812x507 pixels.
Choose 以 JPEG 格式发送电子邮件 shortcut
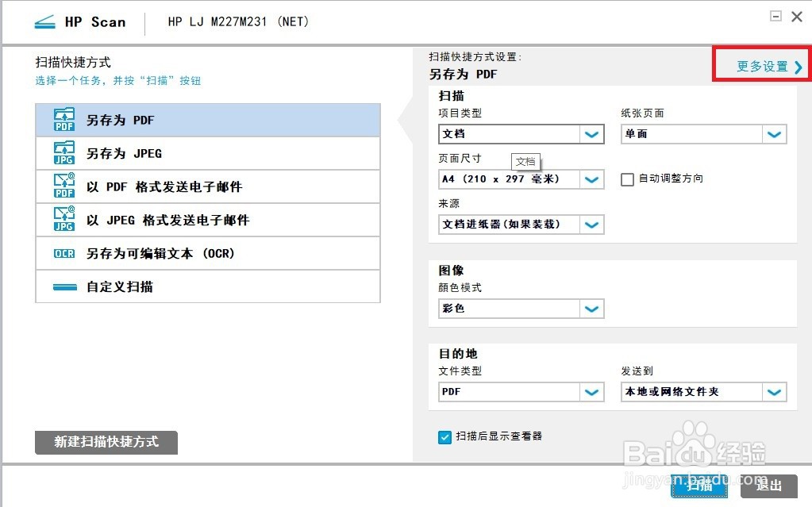click(x=208, y=220)
